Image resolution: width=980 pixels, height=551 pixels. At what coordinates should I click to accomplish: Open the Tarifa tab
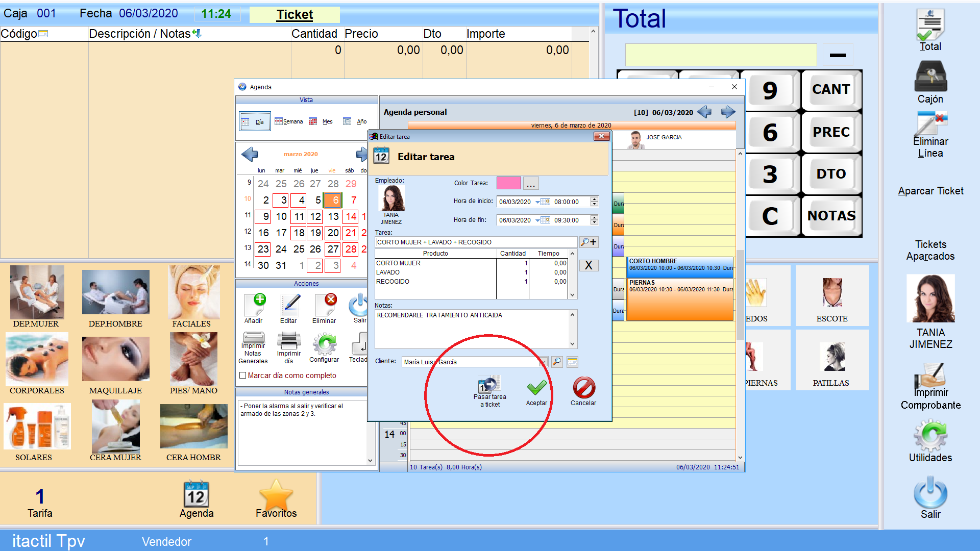click(x=40, y=502)
